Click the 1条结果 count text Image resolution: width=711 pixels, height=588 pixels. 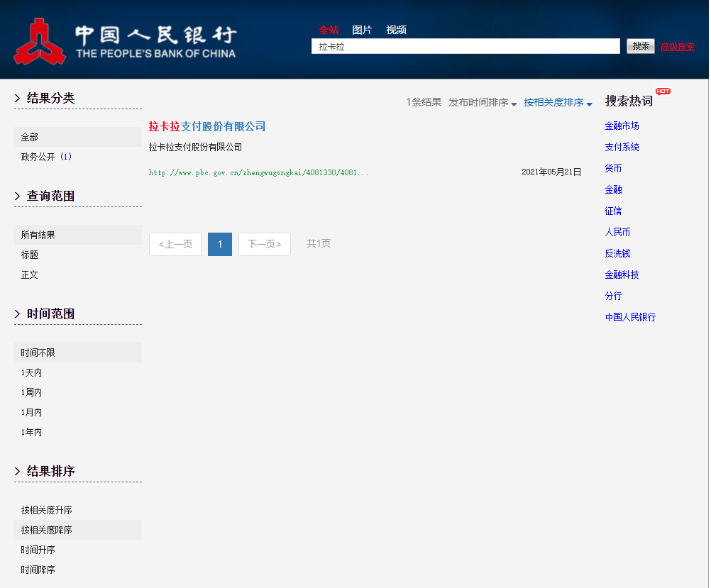click(x=424, y=102)
